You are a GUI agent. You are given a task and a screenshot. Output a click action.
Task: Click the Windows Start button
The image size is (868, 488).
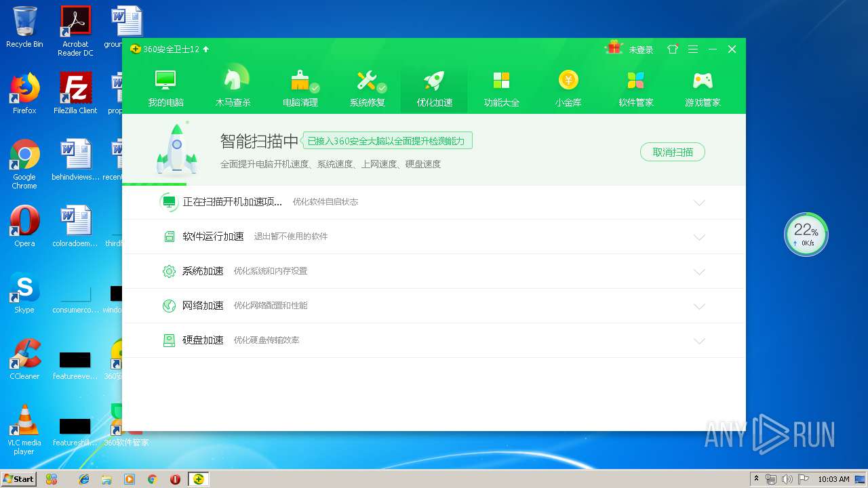[x=18, y=479]
